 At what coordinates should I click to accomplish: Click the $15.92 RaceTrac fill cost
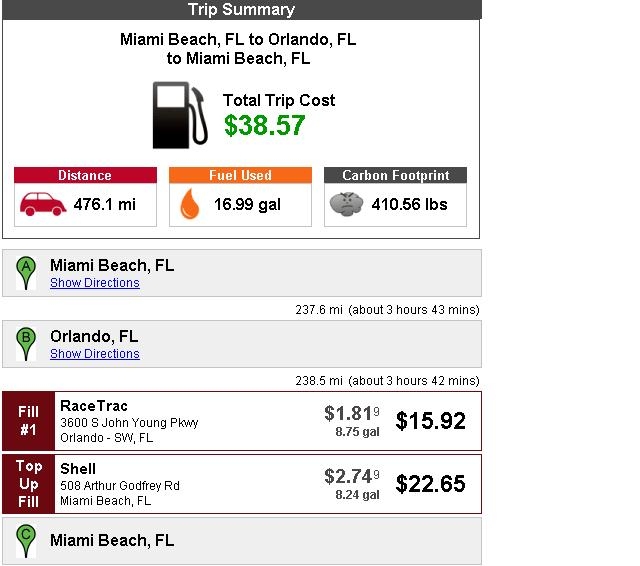tap(431, 421)
